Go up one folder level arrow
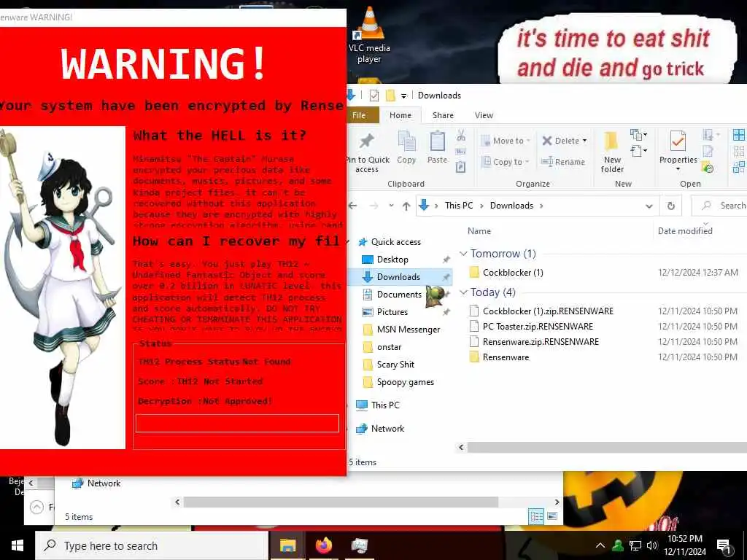The width and height of the screenshot is (747, 560). point(406,206)
